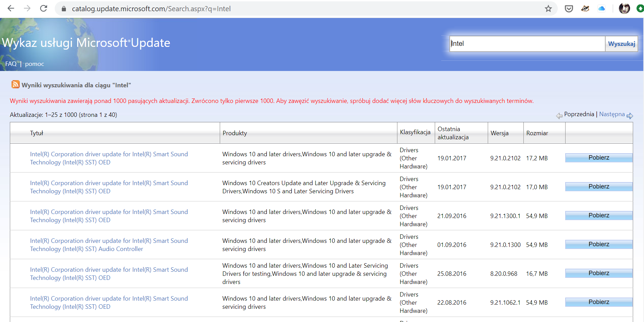Sort results by the Produkty column
Image resolution: width=644 pixels, height=322 pixels.
click(235, 133)
